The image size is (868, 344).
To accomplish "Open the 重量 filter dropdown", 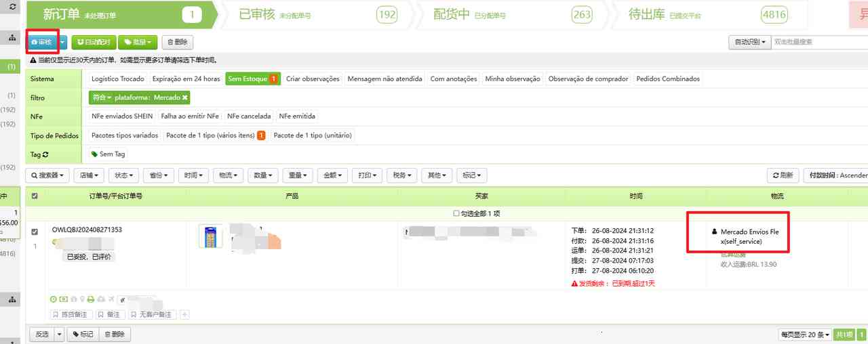I will click(x=298, y=175).
